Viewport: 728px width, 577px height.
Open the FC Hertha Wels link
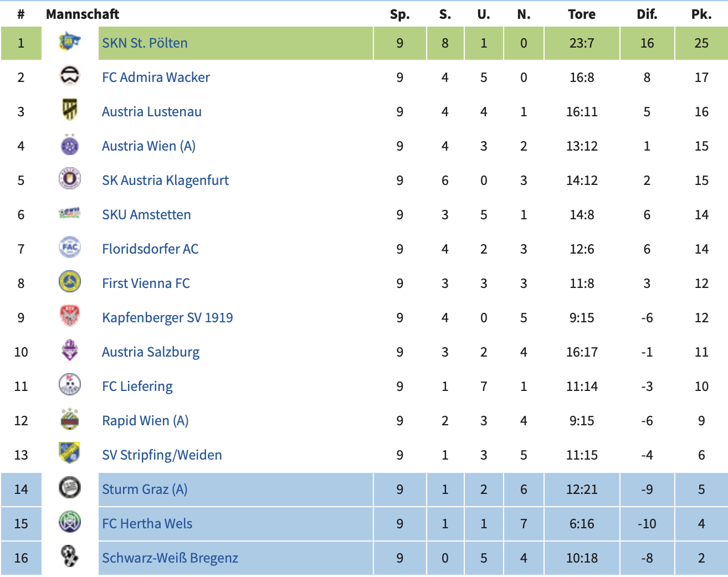[x=147, y=524]
